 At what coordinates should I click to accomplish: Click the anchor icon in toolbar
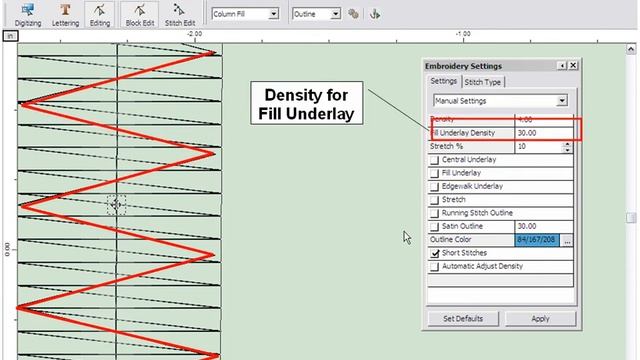[x=375, y=14]
